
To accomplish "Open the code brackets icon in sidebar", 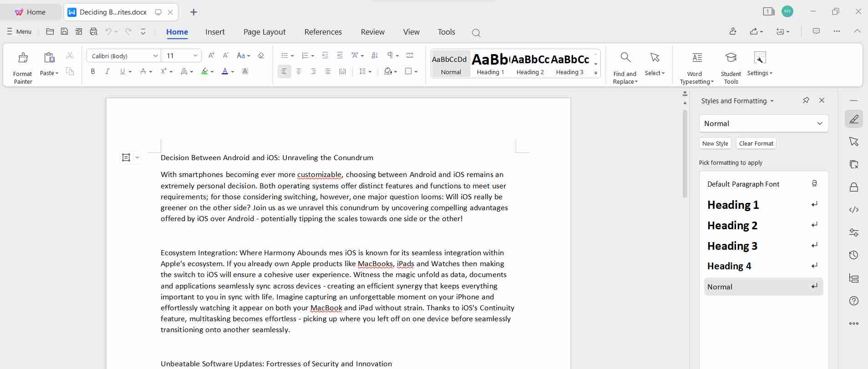I will pyautogui.click(x=854, y=210).
